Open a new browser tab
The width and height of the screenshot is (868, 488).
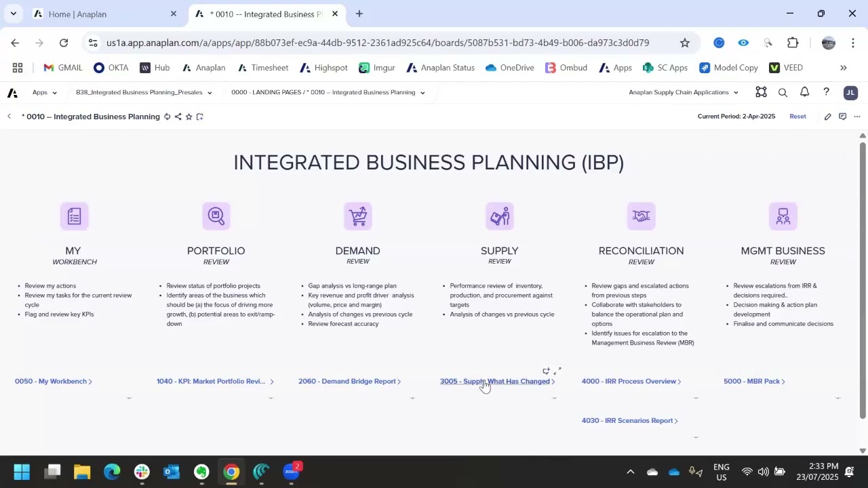(x=359, y=14)
